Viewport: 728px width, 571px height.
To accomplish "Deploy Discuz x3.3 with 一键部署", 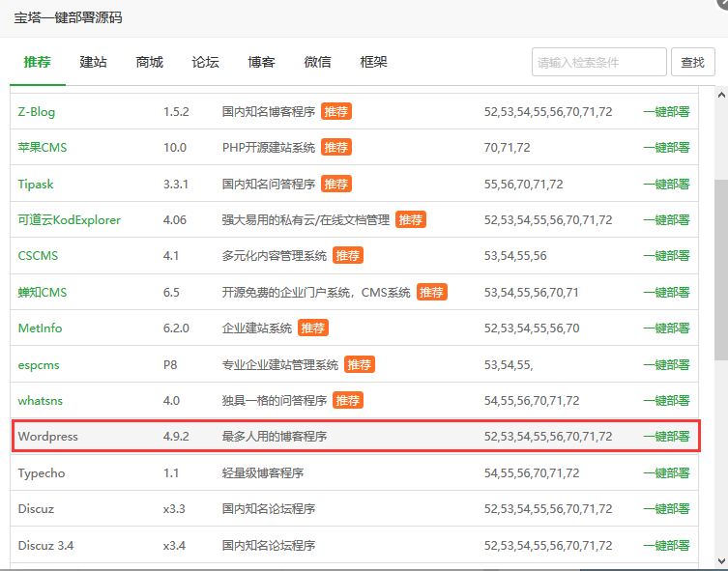I will (666, 509).
